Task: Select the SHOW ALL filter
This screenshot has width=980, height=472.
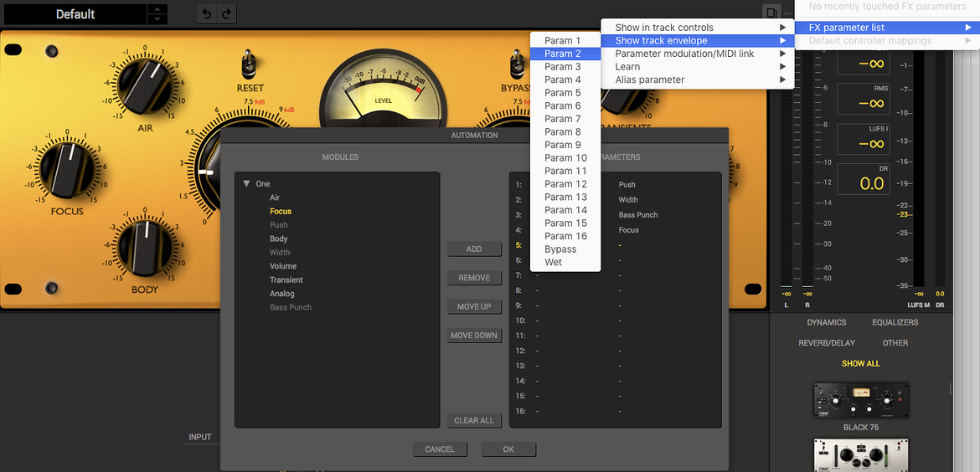Action: 860,363
